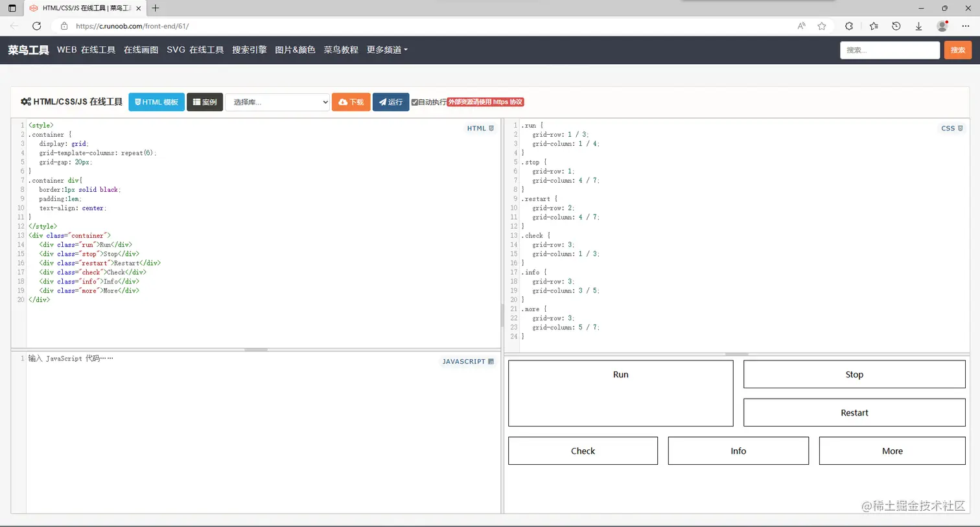Click the Stop box in preview
This screenshot has width=980, height=527.
[854, 375]
